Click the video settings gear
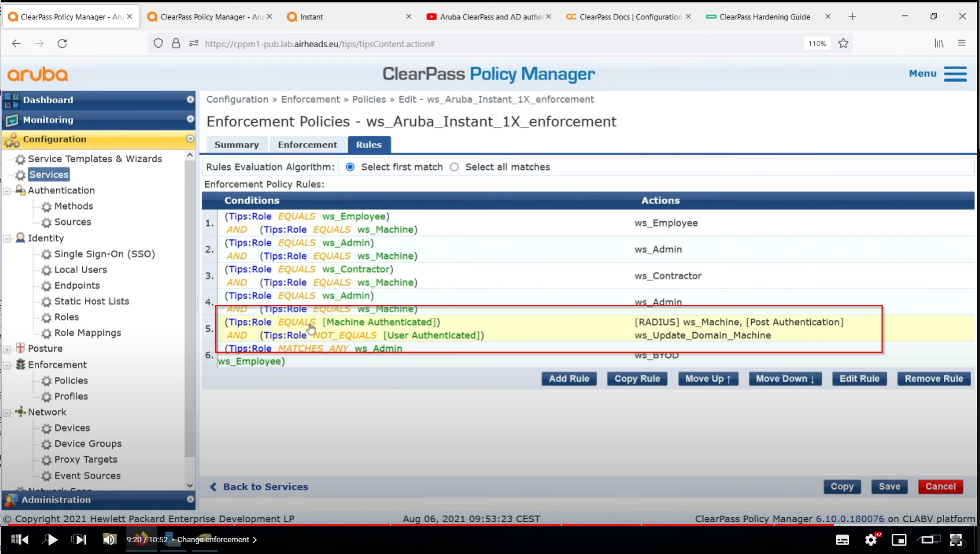The height and width of the screenshot is (554, 980). tap(871, 539)
